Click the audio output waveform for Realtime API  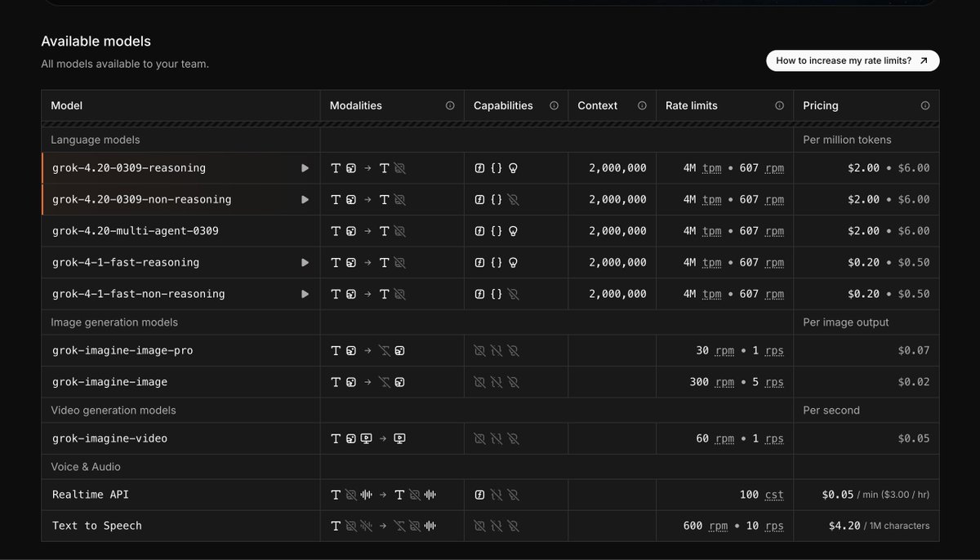click(430, 495)
